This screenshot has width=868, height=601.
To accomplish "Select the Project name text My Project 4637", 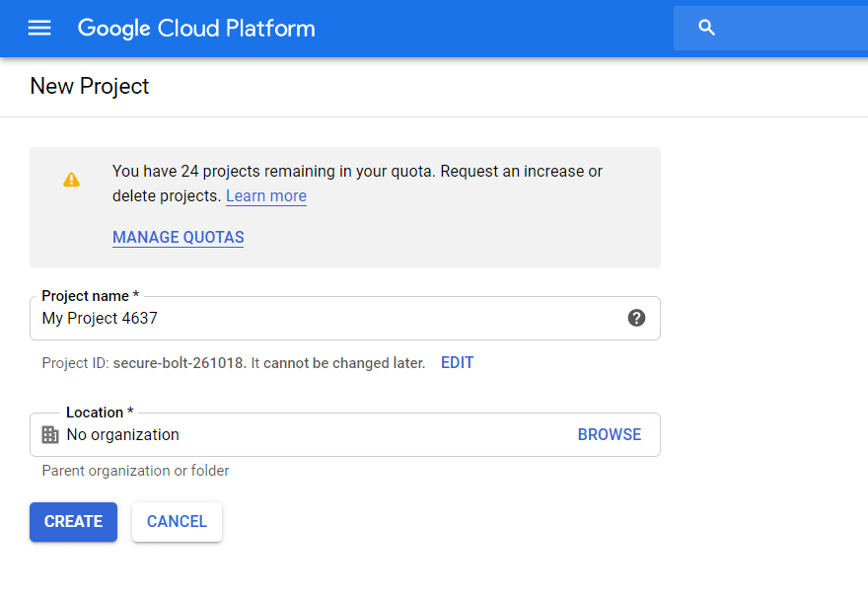I will click(x=100, y=318).
